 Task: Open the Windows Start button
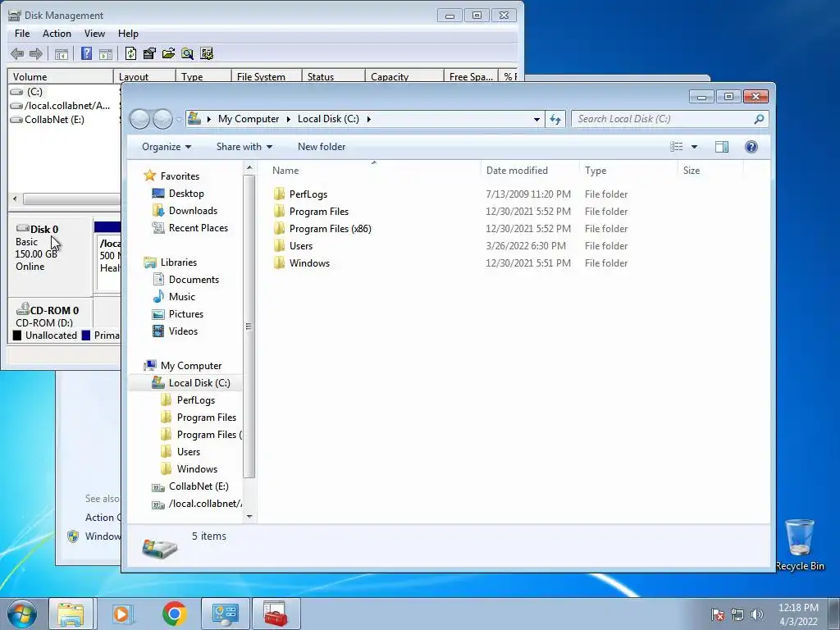click(22, 614)
